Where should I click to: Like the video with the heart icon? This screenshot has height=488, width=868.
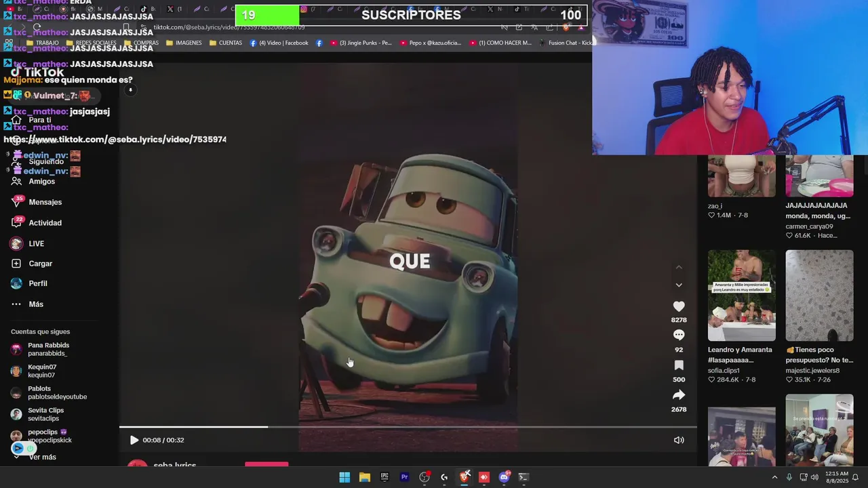tap(679, 306)
